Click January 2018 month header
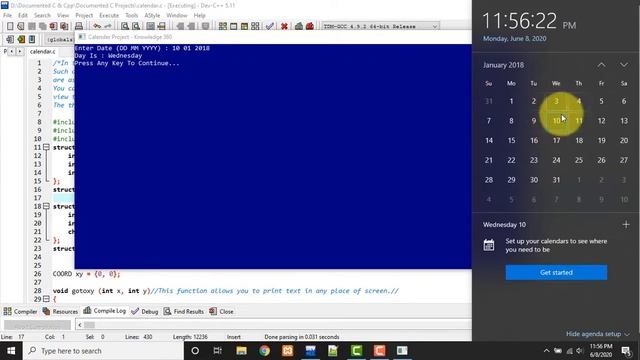This screenshot has height=360, width=640. (503, 65)
